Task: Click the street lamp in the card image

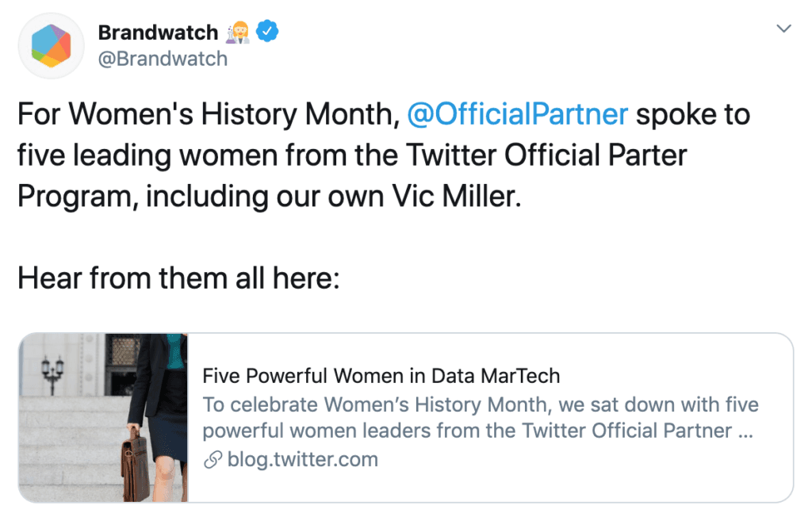Action: tap(52, 374)
